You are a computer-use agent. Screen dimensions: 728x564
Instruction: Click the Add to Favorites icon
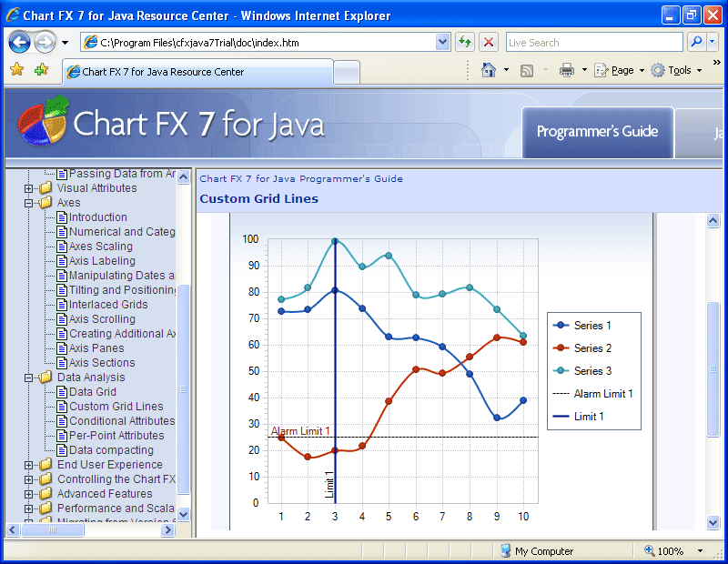coord(41,70)
